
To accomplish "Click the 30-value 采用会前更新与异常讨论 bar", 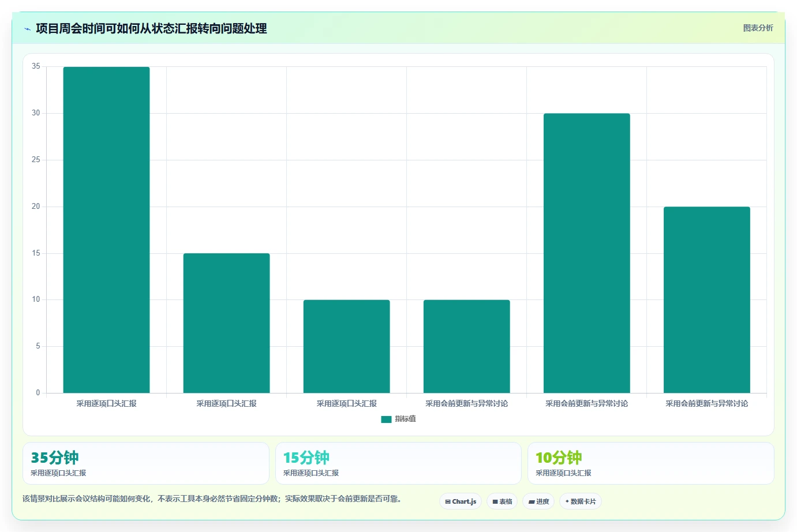I will (x=586, y=253).
